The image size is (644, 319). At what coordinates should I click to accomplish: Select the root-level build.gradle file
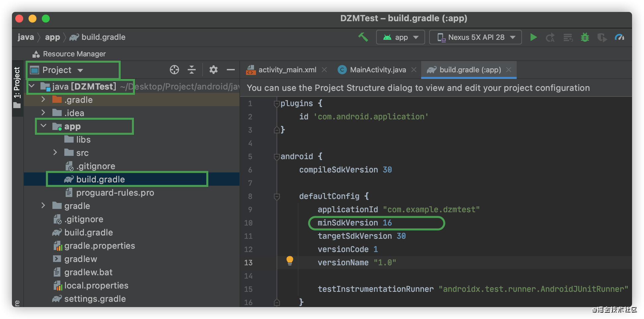[x=83, y=232]
